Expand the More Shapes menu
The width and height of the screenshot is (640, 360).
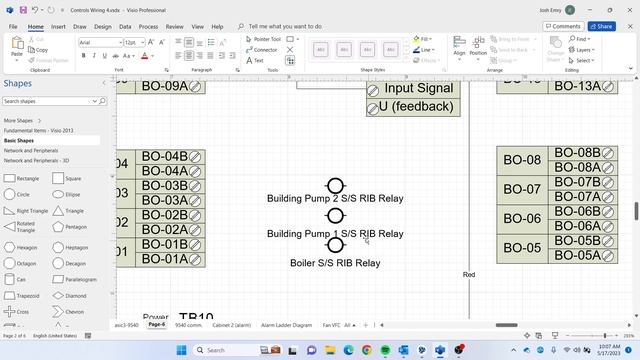pyautogui.click(x=22, y=120)
